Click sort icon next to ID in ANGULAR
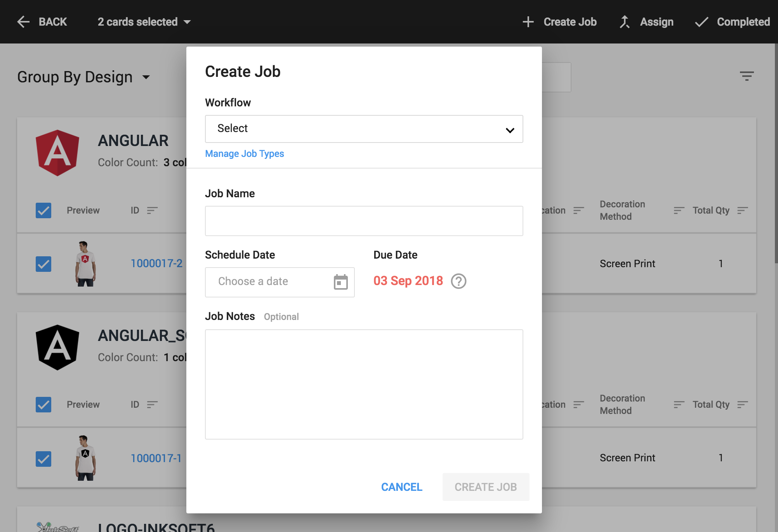The image size is (778, 532). coord(152,210)
